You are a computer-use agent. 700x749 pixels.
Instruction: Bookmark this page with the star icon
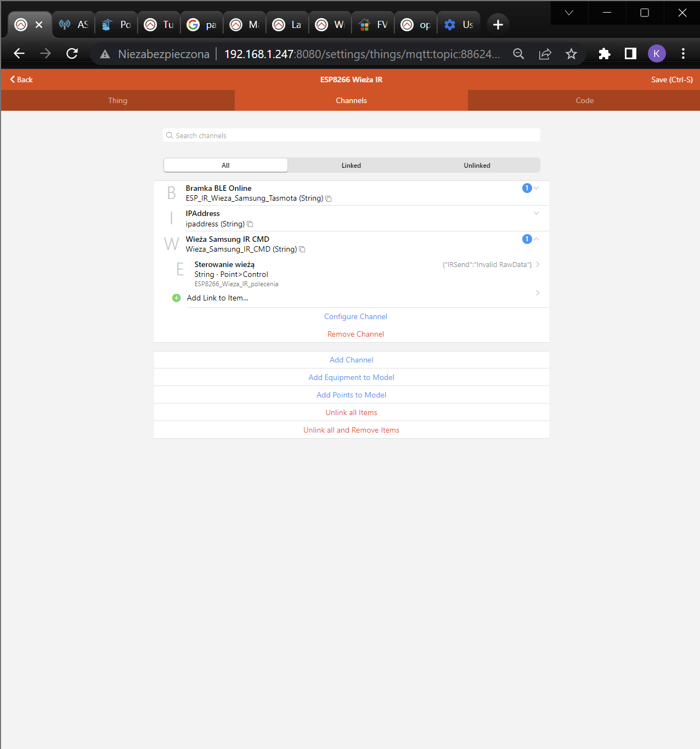[x=571, y=54]
